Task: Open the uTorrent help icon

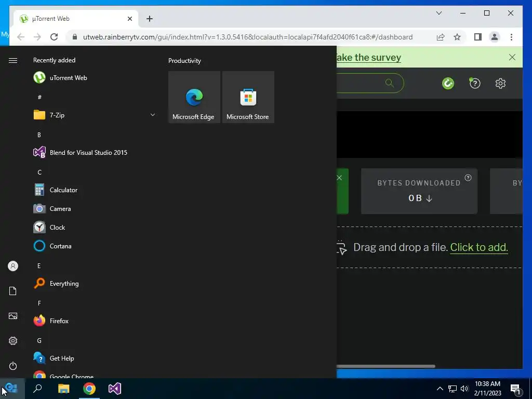Action: 475,83
